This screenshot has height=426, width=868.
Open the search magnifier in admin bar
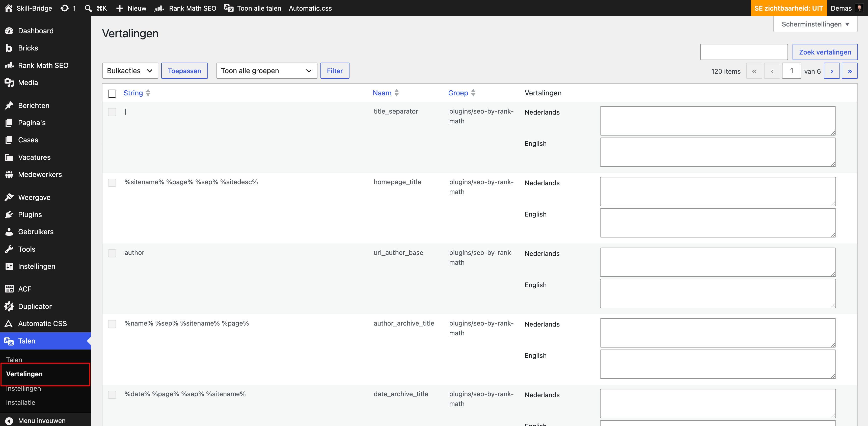coord(88,8)
